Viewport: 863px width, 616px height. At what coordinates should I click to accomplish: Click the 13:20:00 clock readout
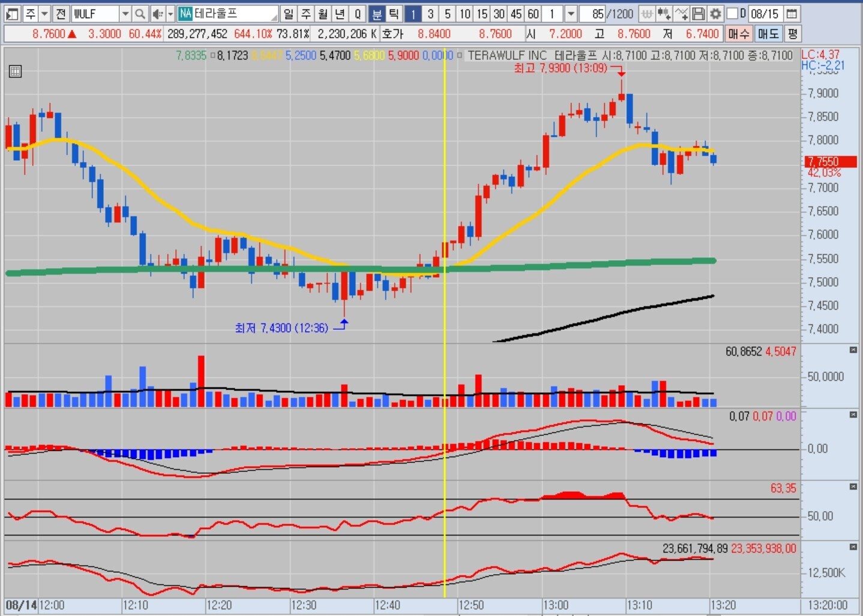coord(827,605)
